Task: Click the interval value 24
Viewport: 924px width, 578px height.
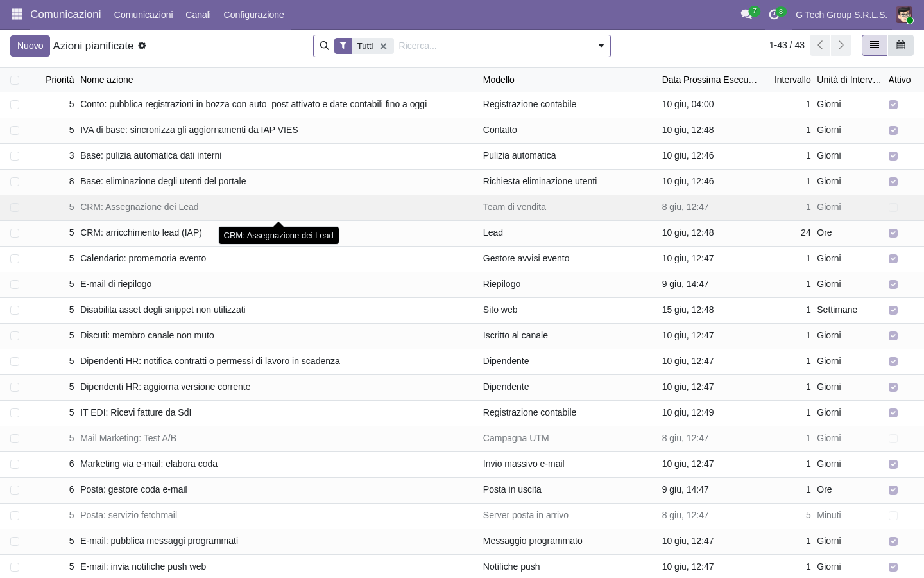Action: pyautogui.click(x=806, y=232)
